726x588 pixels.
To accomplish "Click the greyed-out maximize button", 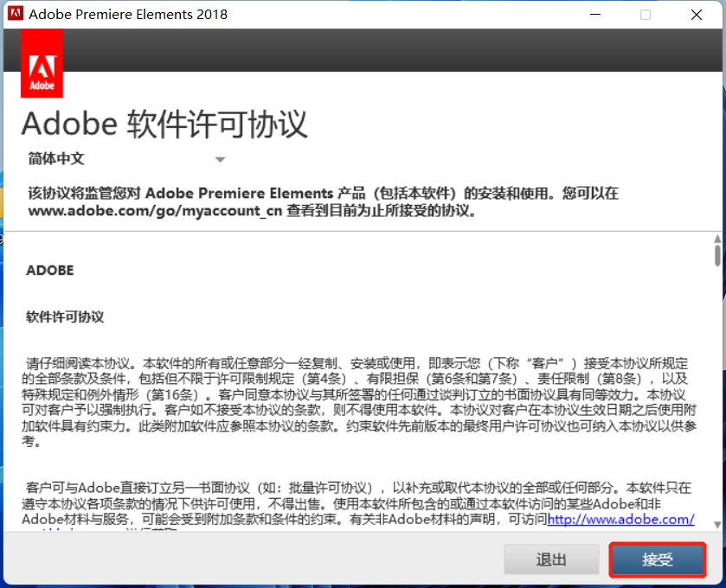I will pos(645,15).
